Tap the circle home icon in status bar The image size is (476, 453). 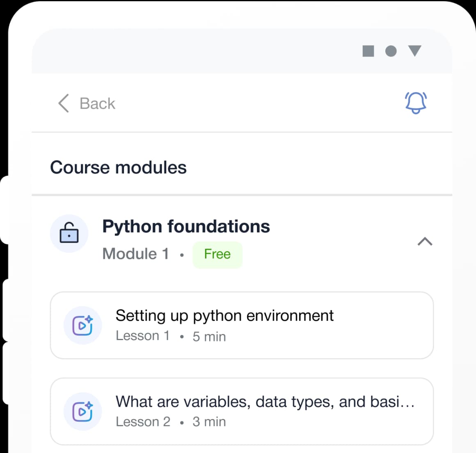pos(391,51)
